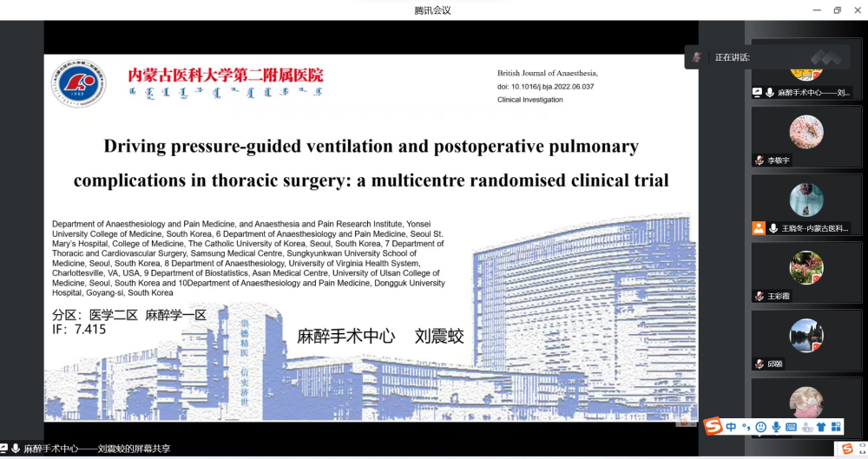Viewport: 868px width, 459px height.
Task: Click Sogou voice input microphone
Action: tap(776, 427)
